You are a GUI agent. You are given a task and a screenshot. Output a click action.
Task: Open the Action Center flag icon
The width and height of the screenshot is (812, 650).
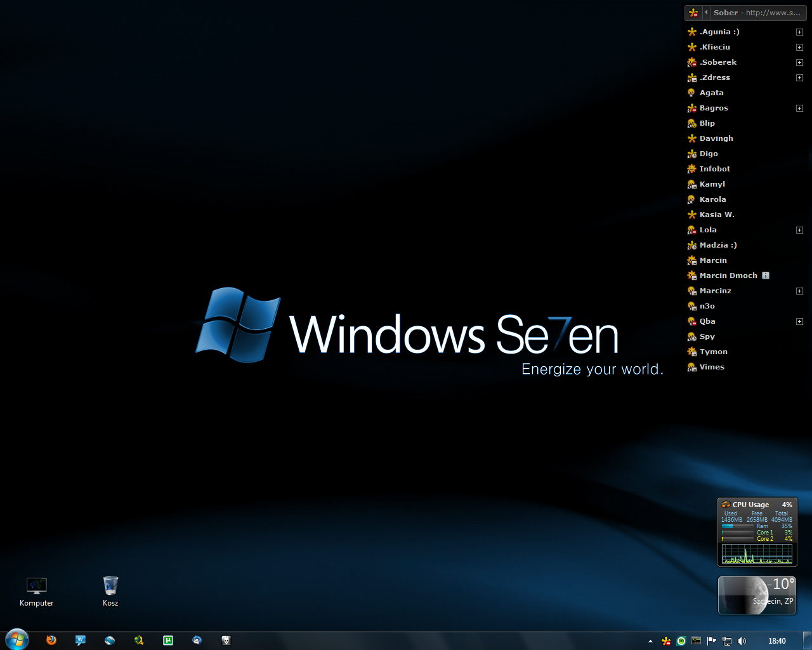tap(712, 641)
